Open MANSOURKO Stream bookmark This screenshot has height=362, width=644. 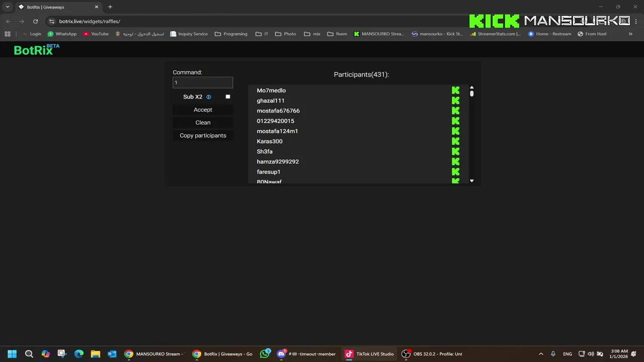pos(379,34)
